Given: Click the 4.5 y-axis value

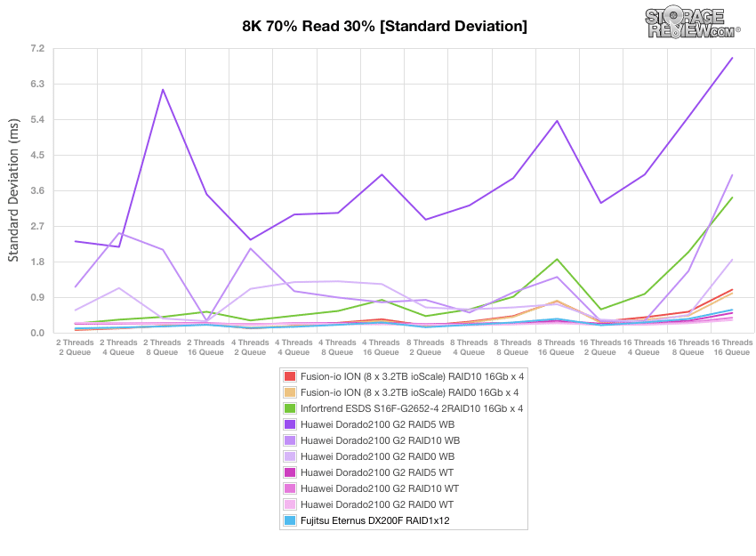Looking at the screenshot, I should click(x=37, y=156).
